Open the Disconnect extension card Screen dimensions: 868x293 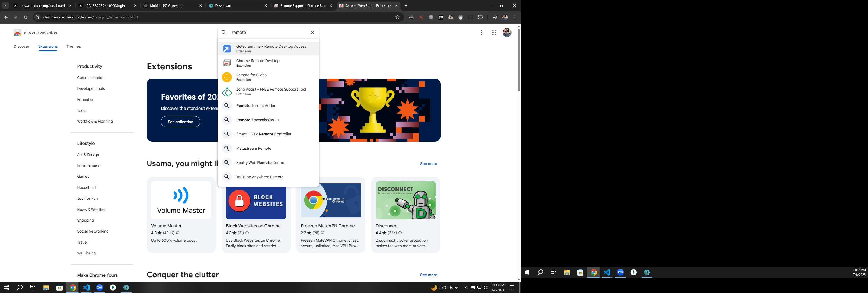coord(406,215)
